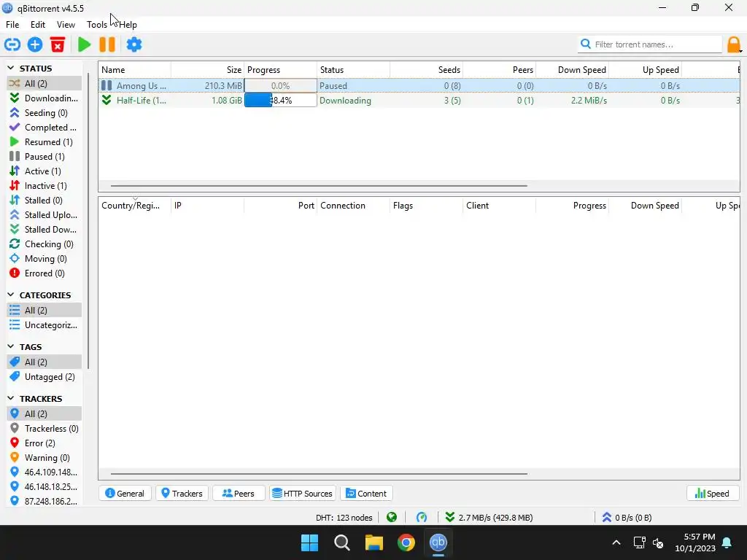Sort peers by Client column header
This screenshot has width=747, height=560.
point(499,206)
